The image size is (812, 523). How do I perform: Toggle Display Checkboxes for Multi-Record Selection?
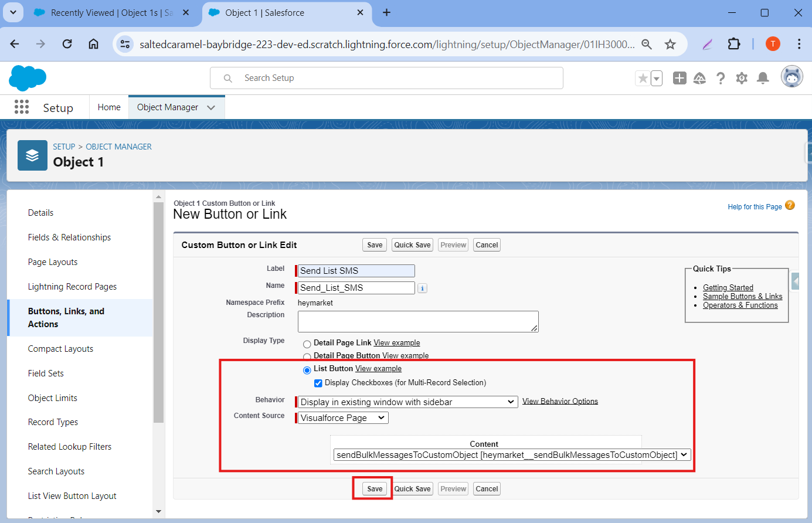318,383
